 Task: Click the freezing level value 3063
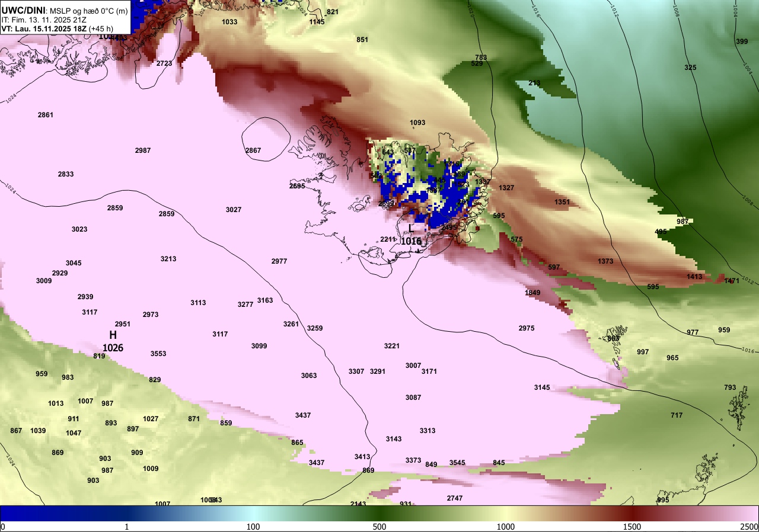309,376
